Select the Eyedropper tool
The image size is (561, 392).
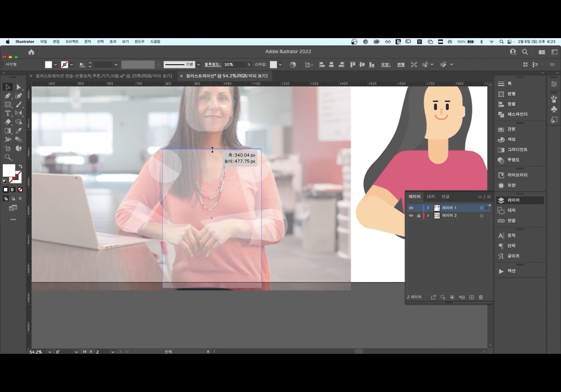[x=19, y=131]
